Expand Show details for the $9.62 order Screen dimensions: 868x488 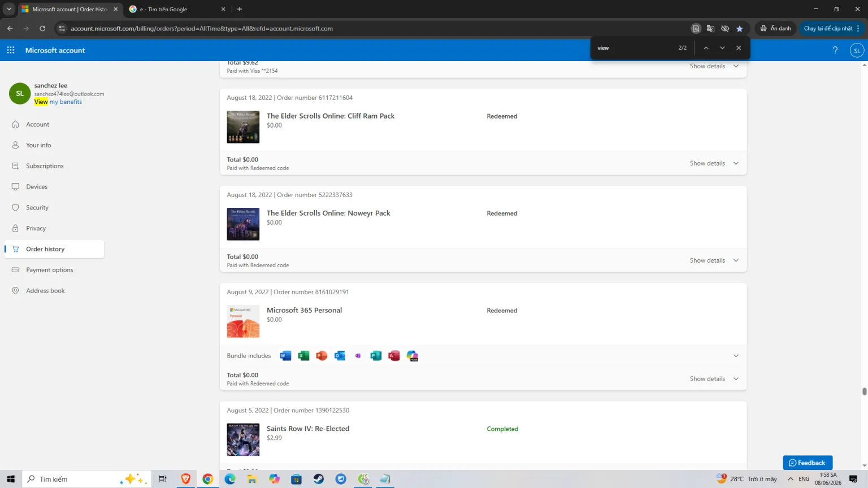point(714,66)
